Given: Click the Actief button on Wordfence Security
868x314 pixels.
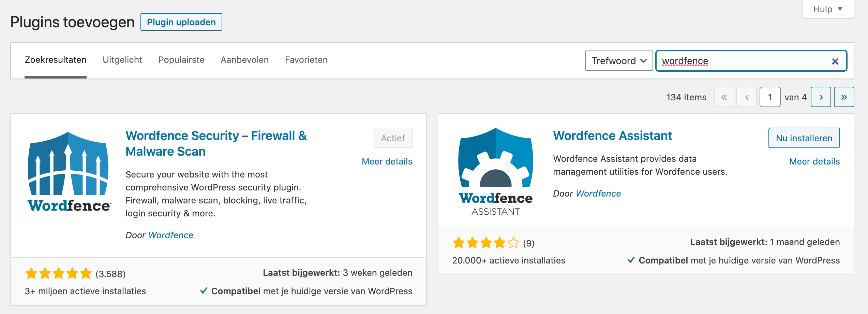Looking at the screenshot, I should [393, 138].
